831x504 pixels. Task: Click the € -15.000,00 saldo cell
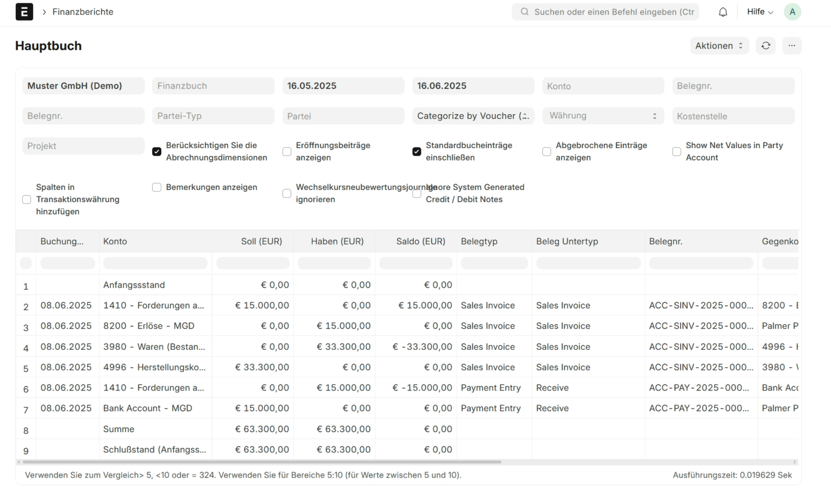coord(415,388)
